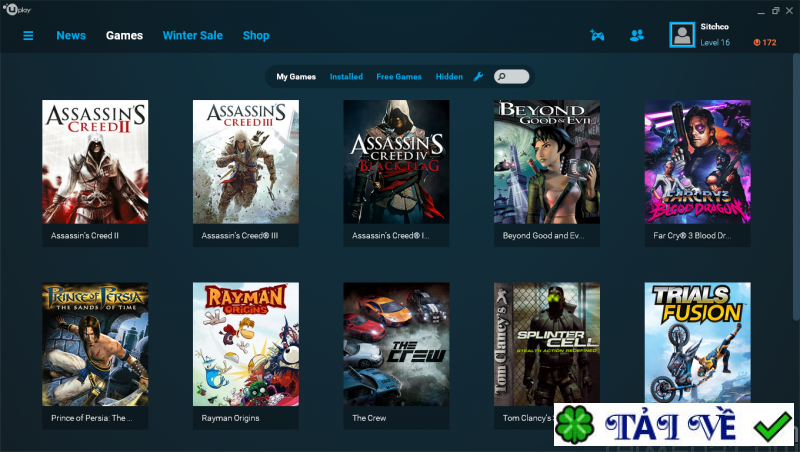Click the 'Beyond Good and Ev...' label

pos(543,236)
